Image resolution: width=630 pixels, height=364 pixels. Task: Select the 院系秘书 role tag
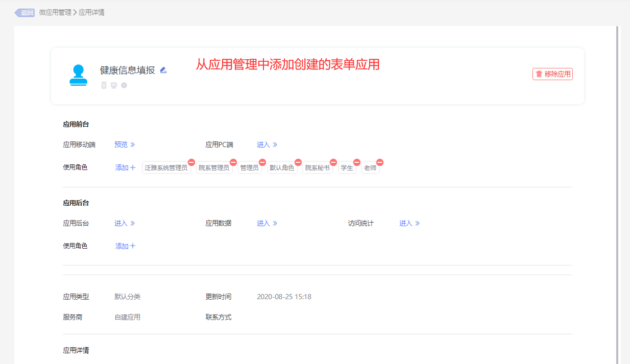[x=318, y=168]
